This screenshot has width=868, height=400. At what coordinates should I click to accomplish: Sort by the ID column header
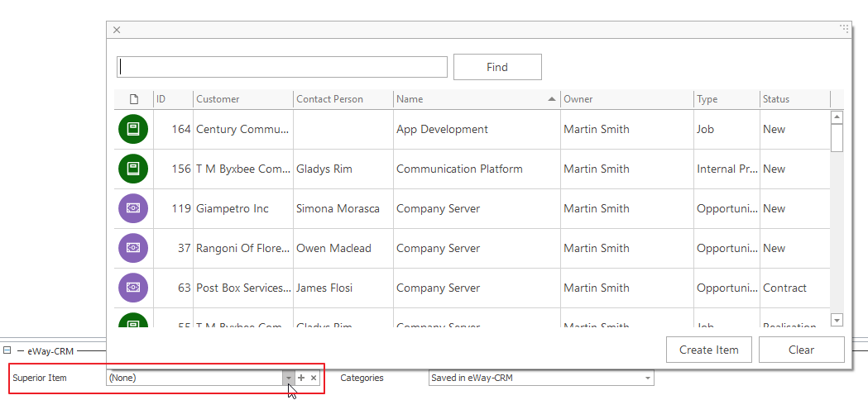(x=173, y=99)
